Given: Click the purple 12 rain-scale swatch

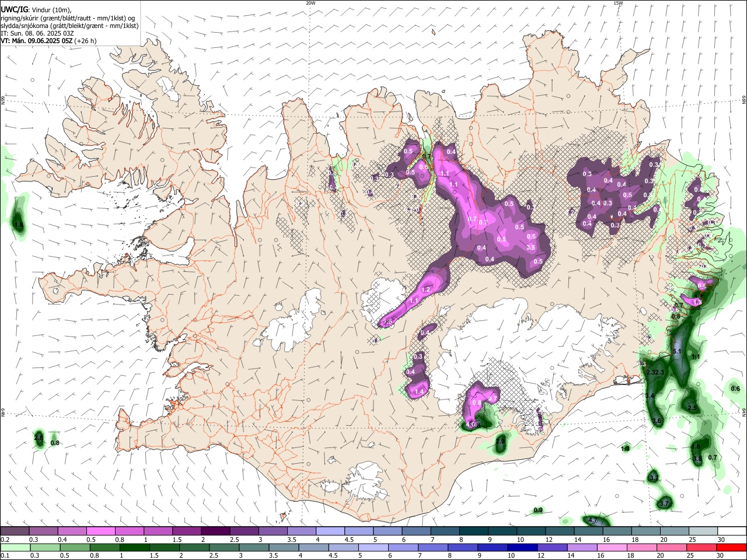Looking at the screenshot, I should [553, 547].
